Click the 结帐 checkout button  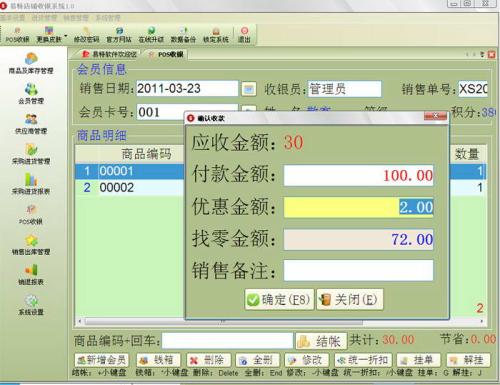(321, 341)
